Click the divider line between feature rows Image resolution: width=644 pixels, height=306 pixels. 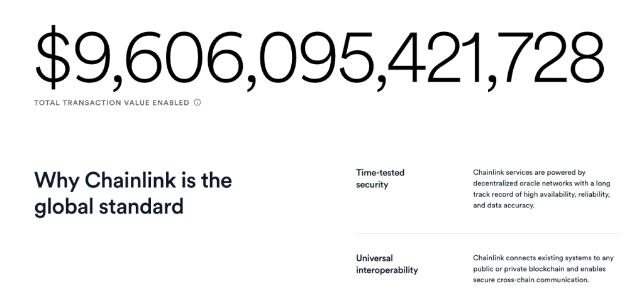(x=487, y=234)
